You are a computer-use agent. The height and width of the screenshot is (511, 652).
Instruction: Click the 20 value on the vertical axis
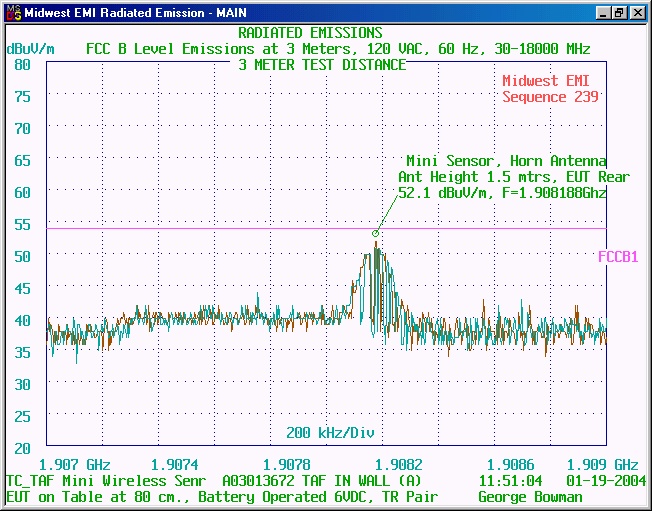click(x=23, y=448)
